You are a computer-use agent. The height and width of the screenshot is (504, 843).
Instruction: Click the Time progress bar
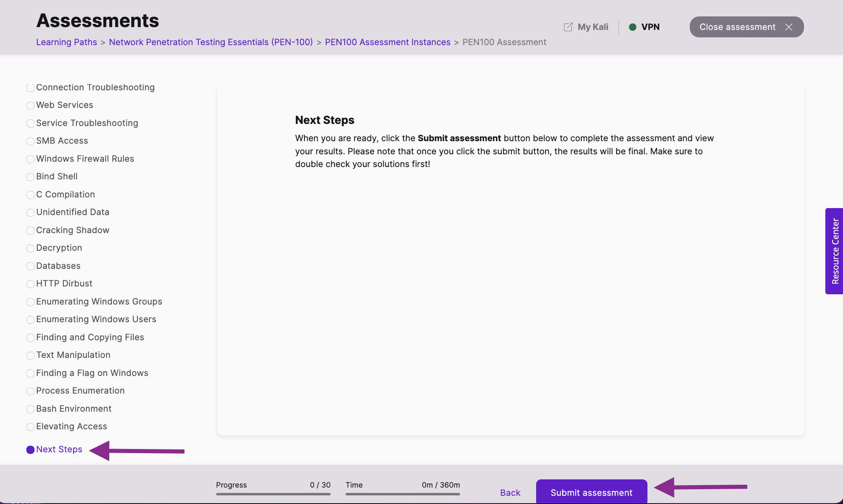[x=403, y=494]
